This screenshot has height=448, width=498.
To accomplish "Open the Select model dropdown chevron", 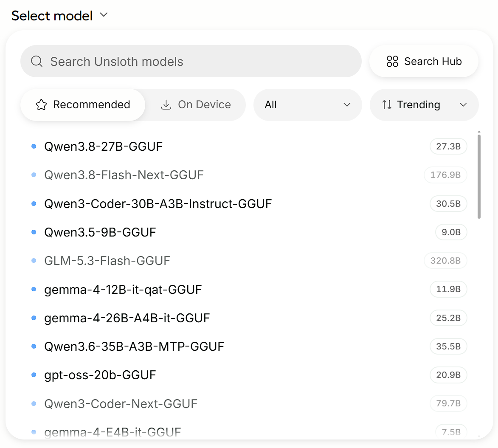I will [x=104, y=15].
